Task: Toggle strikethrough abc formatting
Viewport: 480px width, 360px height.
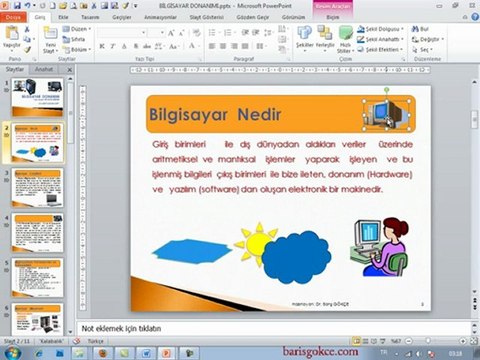Action: (x=147, y=46)
